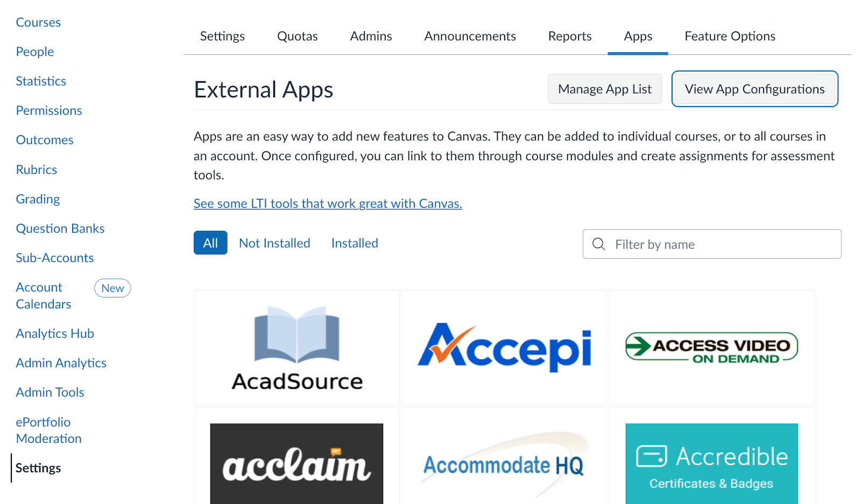Image resolution: width=861 pixels, height=504 pixels.
Task: Click the search magnifier icon in filter
Action: pos(598,244)
